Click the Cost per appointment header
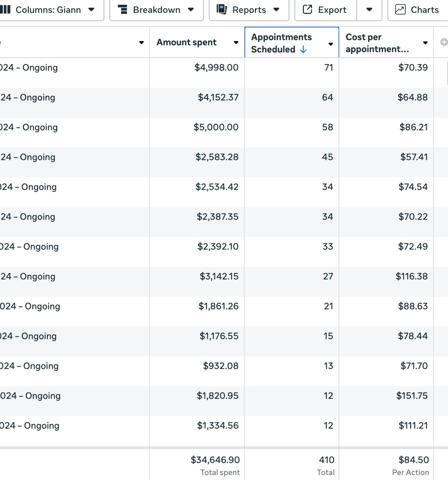Viewport: 448px width, 480px height. click(x=377, y=43)
